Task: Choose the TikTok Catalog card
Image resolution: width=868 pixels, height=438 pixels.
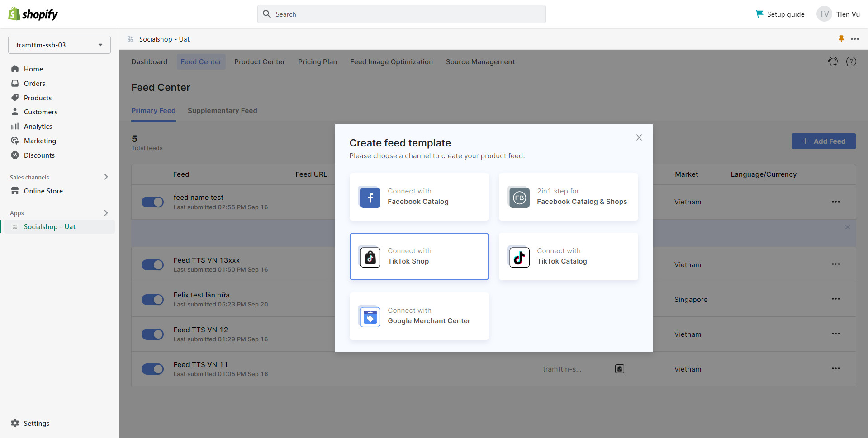Action: point(568,256)
